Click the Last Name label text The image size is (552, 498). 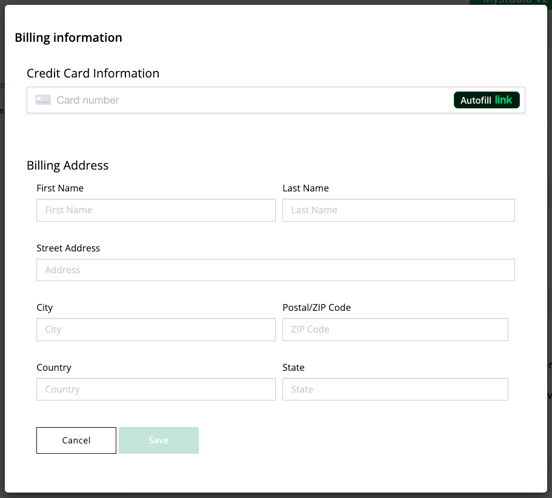point(306,188)
